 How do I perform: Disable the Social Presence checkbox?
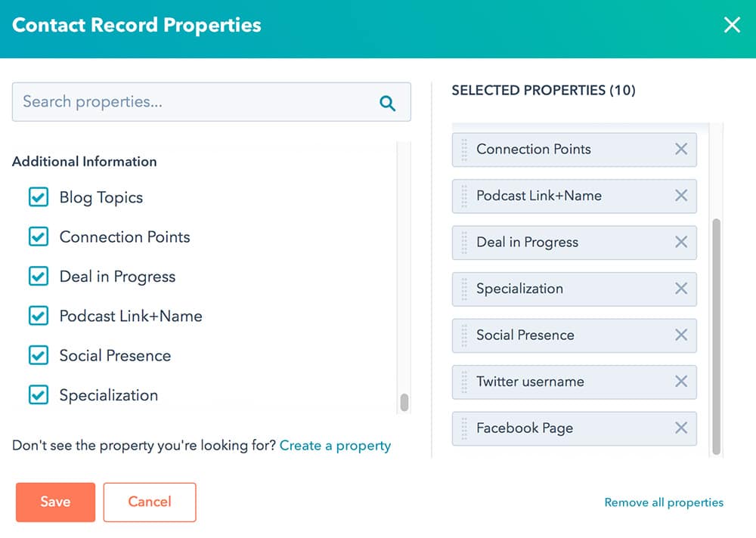pyautogui.click(x=39, y=355)
